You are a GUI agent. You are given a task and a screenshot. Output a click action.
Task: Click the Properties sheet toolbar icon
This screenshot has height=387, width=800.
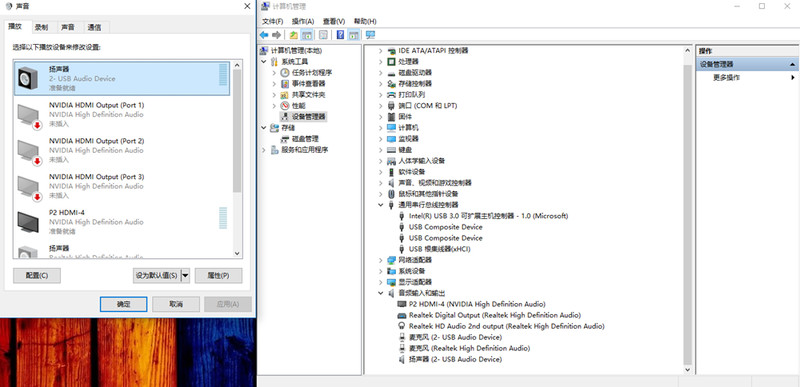coord(323,35)
